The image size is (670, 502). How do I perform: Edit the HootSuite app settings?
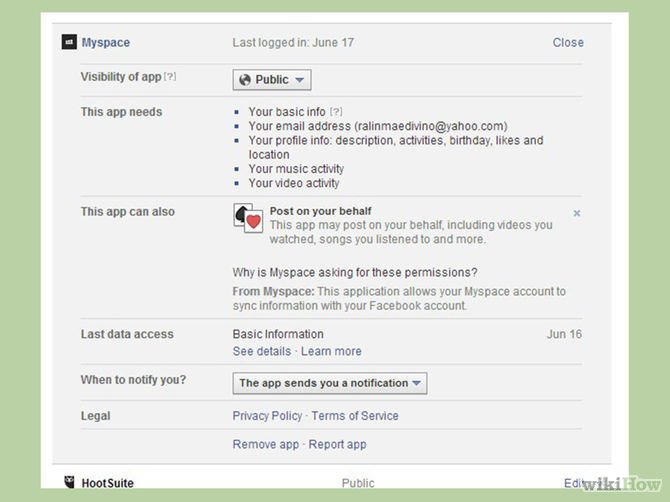coord(574,483)
